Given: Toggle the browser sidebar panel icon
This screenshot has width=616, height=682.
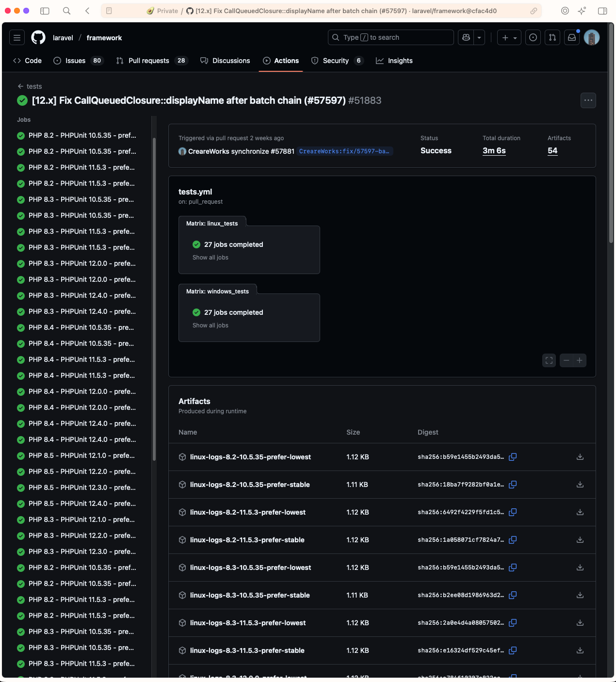Looking at the screenshot, I should [x=45, y=11].
